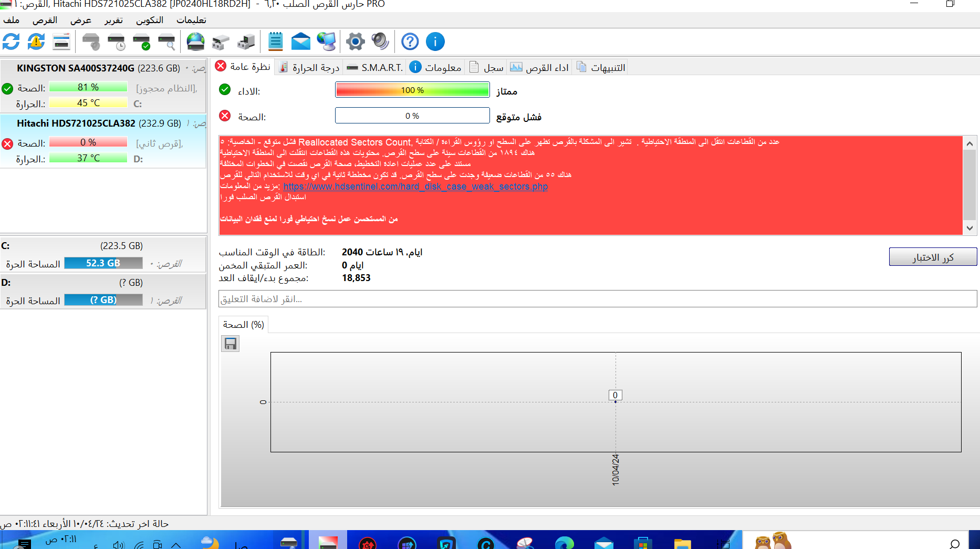Screen dimensions: 980x549
Task: Open the تعليمات menu
Action: [x=191, y=20]
